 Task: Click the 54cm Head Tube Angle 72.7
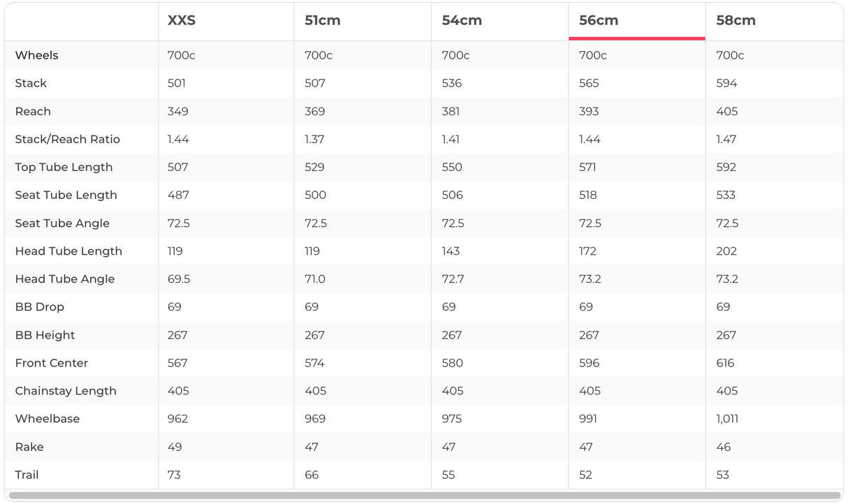point(453,279)
